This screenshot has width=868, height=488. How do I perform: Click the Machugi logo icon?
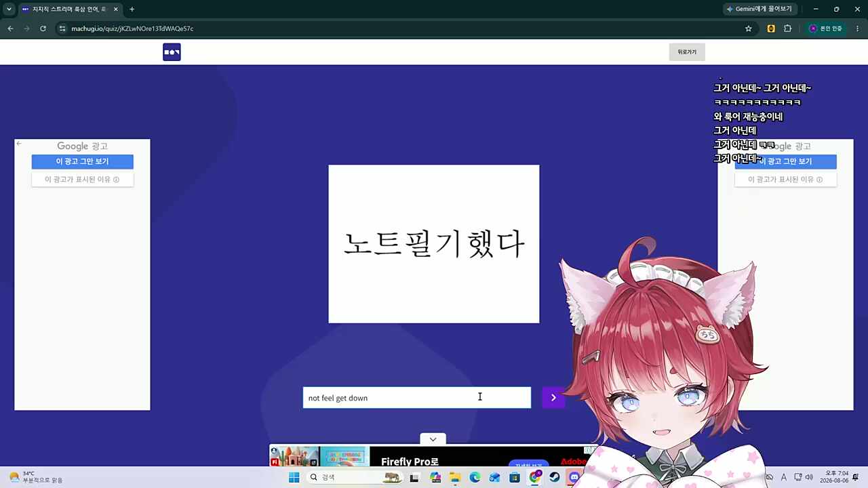(x=172, y=52)
